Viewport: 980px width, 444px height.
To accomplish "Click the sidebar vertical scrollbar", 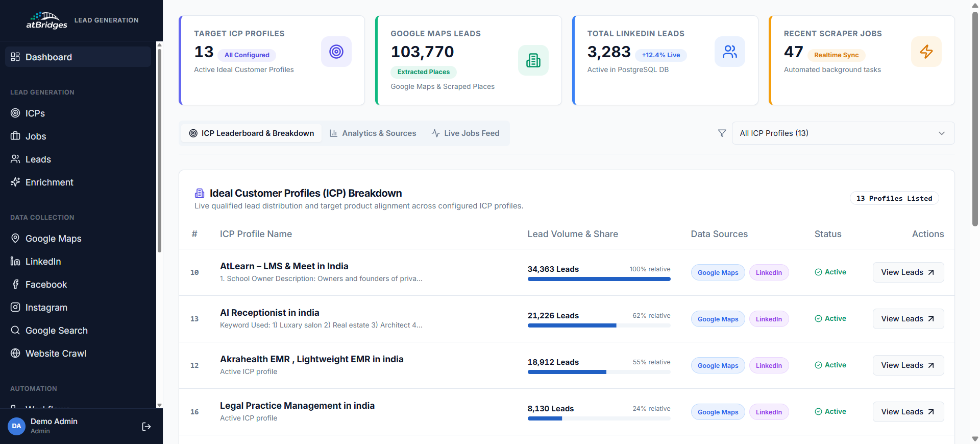I will (159, 151).
